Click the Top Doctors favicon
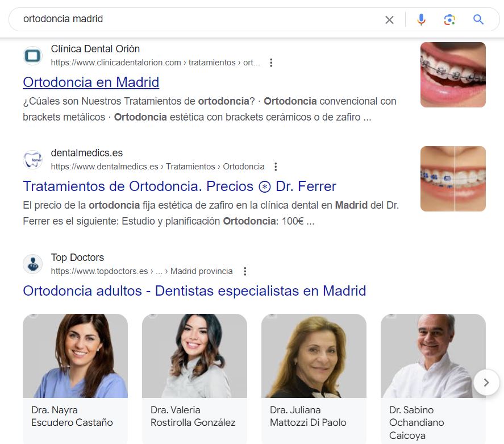This screenshot has width=504, height=444. [33, 264]
